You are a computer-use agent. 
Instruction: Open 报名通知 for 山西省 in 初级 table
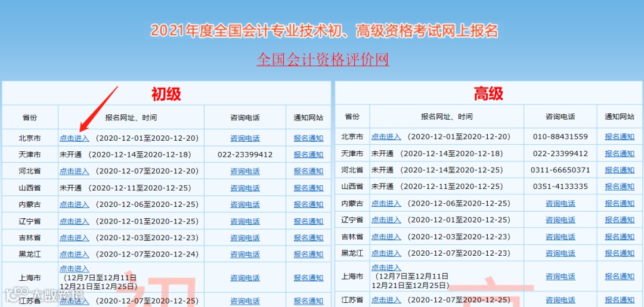click(x=308, y=188)
